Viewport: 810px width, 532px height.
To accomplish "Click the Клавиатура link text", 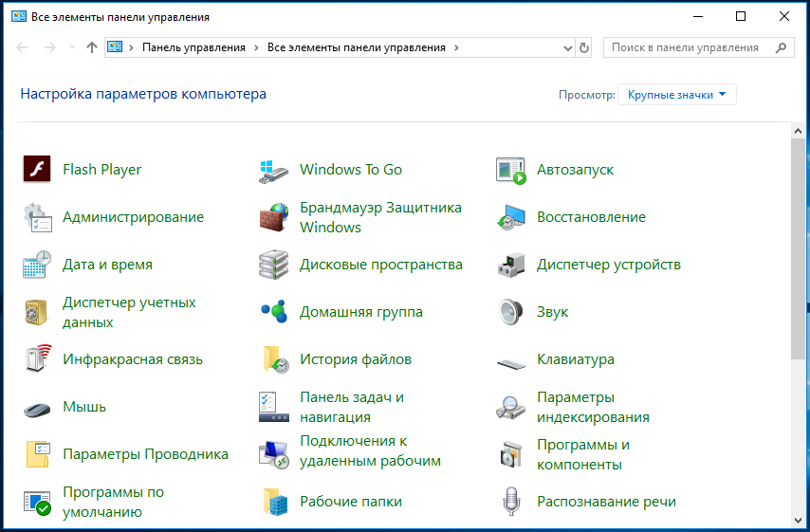I will tap(576, 359).
